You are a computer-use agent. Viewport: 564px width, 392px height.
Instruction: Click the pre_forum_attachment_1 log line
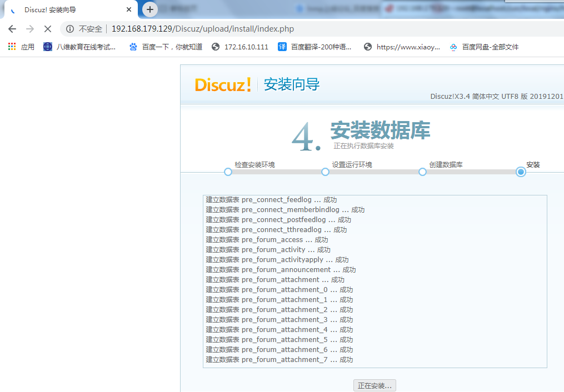279,300
